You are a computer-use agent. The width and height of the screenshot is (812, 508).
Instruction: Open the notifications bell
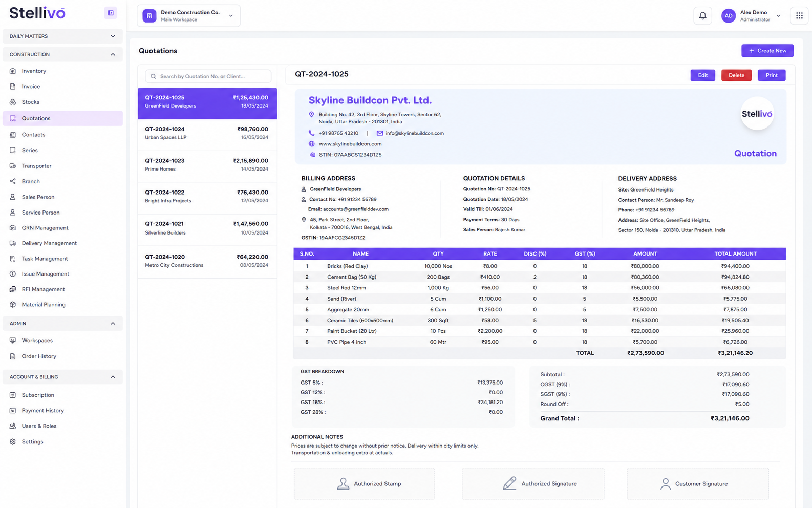[702, 16]
